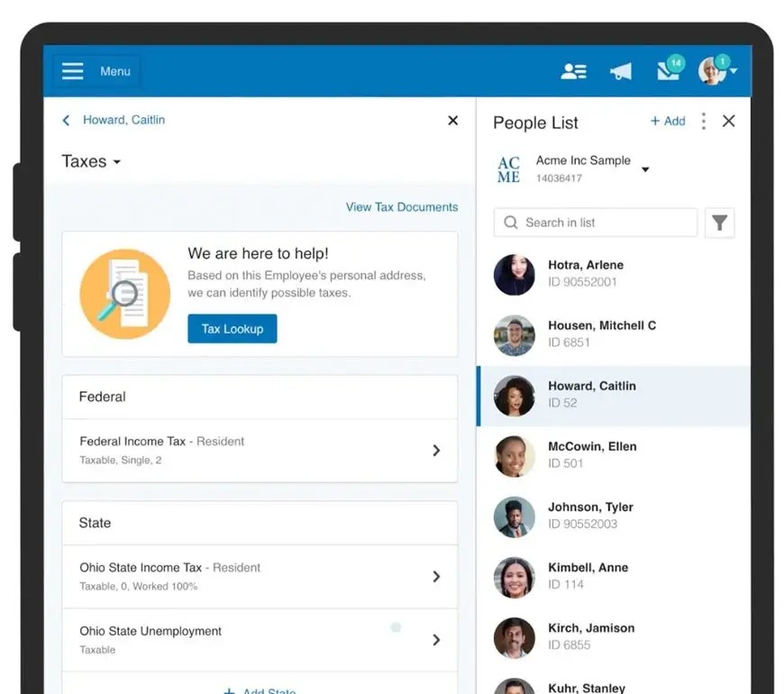Open the Menu from the top-left hamburger
This screenshot has height=694, width=784.
tap(72, 70)
